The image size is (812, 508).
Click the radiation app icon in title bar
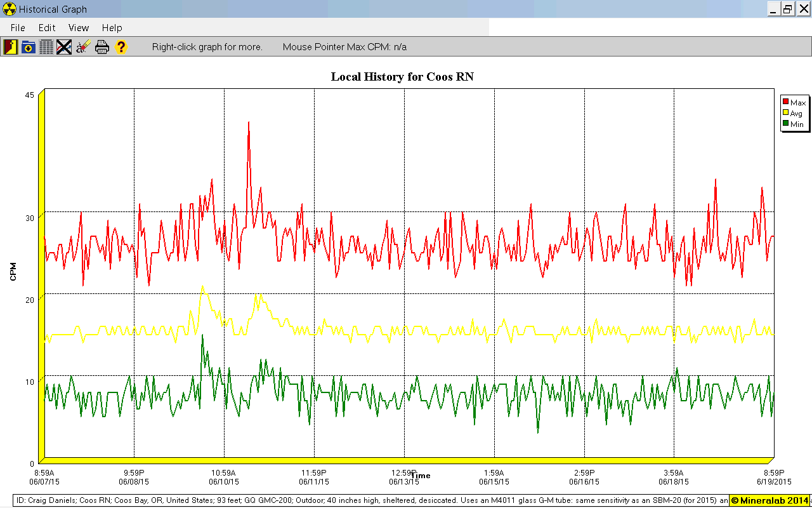[8, 9]
